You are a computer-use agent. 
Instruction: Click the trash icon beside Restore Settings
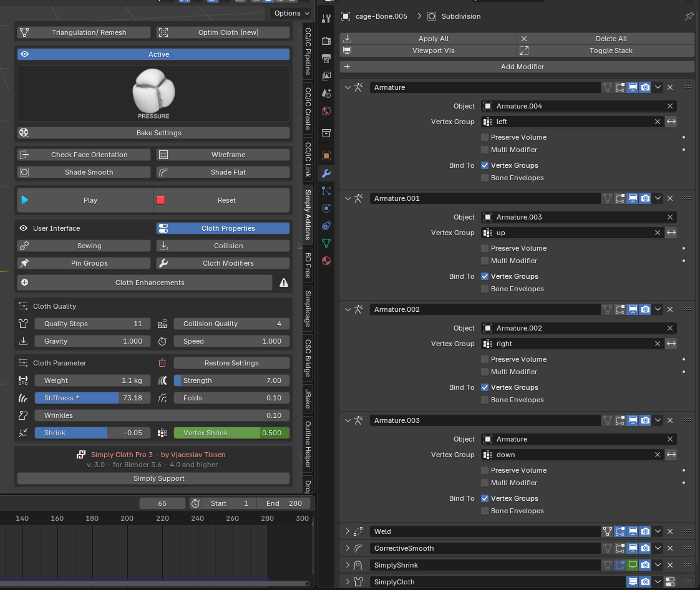coord(162,363)
